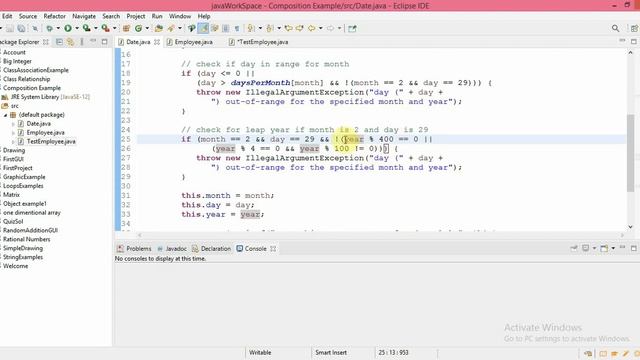Maximize the Package Explorer view
The height and width of the screenshot is (360, 640).
pyautogui.click(x=104, y=42)
